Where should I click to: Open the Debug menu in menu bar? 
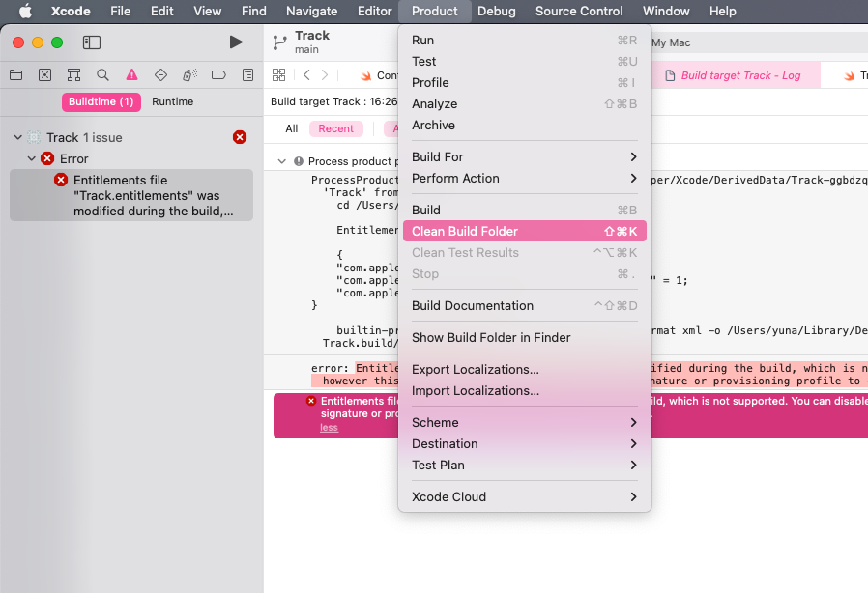(x=496, y=12)
